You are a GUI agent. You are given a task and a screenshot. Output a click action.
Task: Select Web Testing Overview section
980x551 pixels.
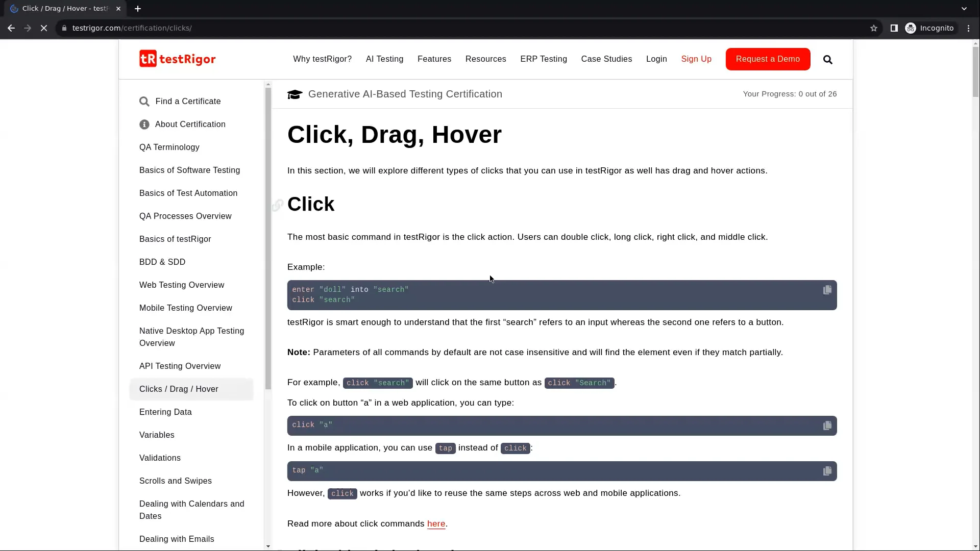pyautogui.click(x=182, y=285)
